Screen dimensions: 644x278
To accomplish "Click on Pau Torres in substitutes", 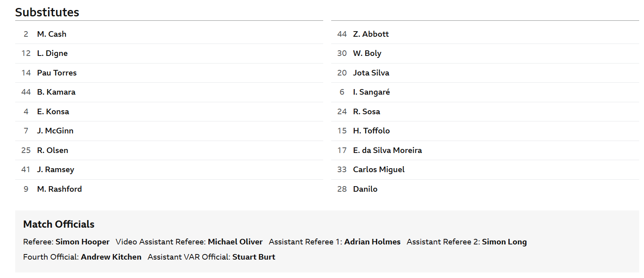I will 169,73.
